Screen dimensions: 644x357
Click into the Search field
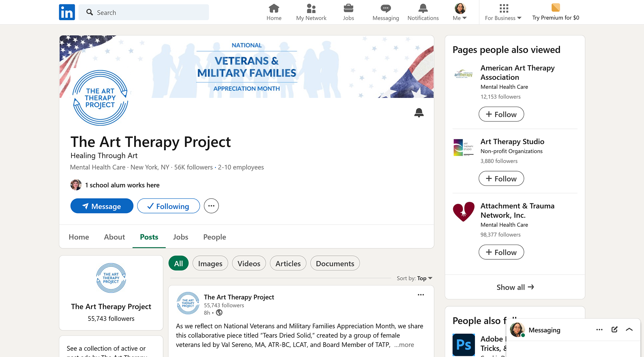click(x=144, y=12)
